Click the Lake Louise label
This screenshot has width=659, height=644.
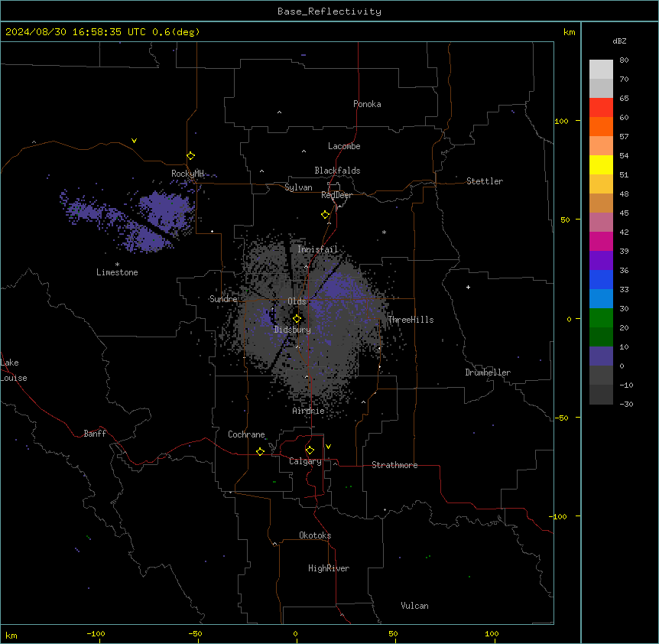(14, 370)
